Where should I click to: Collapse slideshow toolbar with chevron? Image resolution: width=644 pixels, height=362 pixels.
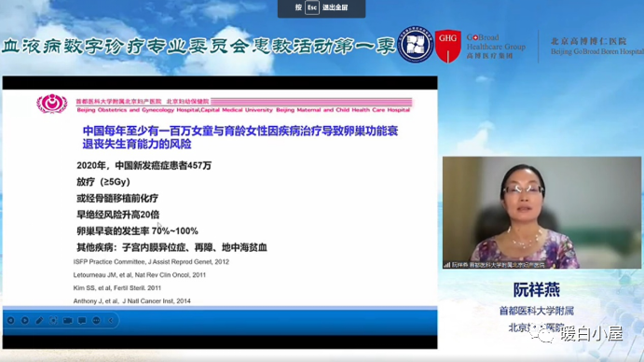(111, 320)
